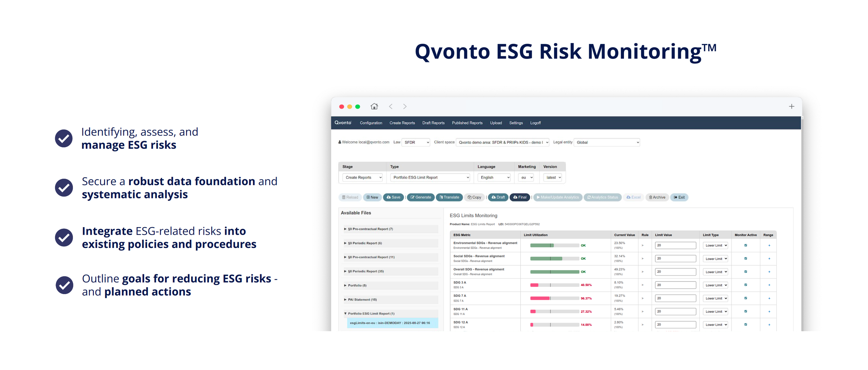Click the plus Range icon for SDG 3 A row
868x370 pixels.
(769, 285)
